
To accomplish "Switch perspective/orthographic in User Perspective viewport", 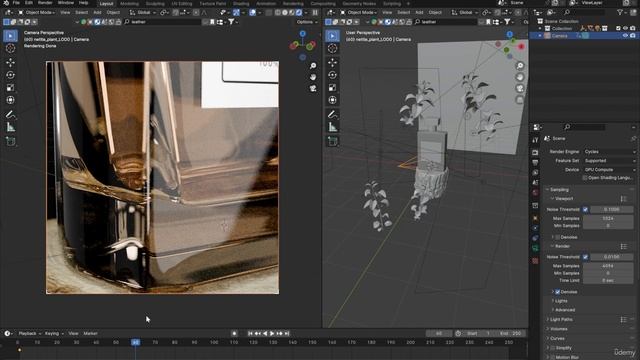I will (520, 100).
